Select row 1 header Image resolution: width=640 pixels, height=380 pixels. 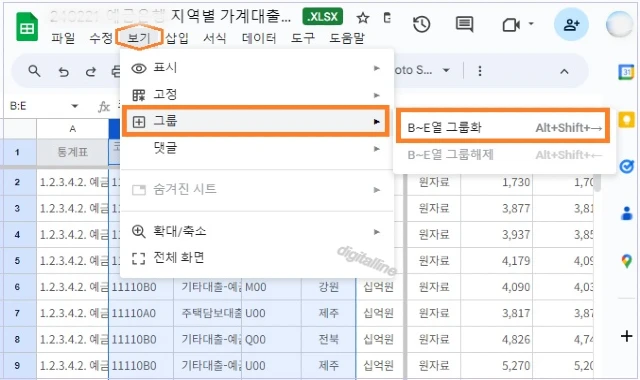pos(17,152)
